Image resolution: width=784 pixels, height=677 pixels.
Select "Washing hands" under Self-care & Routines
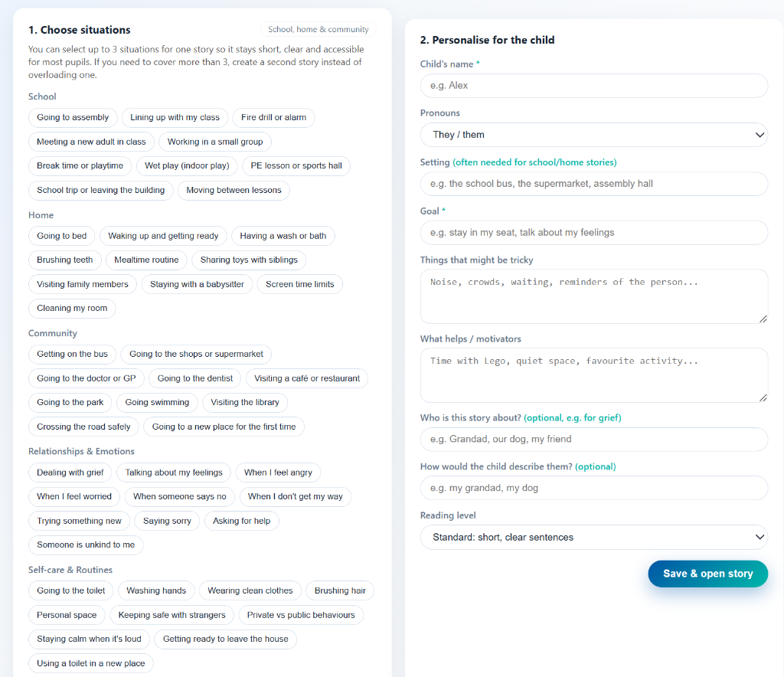click(156, 590)
